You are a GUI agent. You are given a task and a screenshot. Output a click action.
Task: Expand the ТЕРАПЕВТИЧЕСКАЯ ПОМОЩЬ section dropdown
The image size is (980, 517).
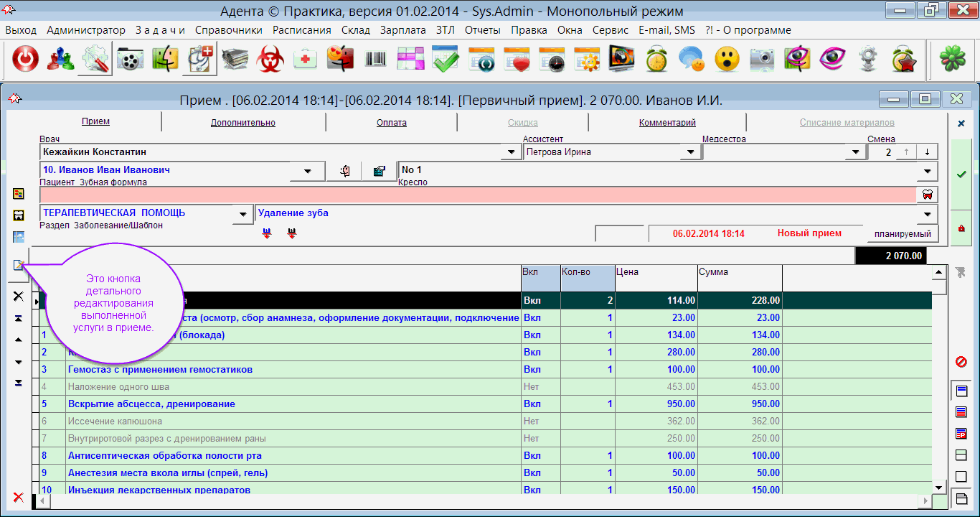pyautogui.click(x=243, y=214)
